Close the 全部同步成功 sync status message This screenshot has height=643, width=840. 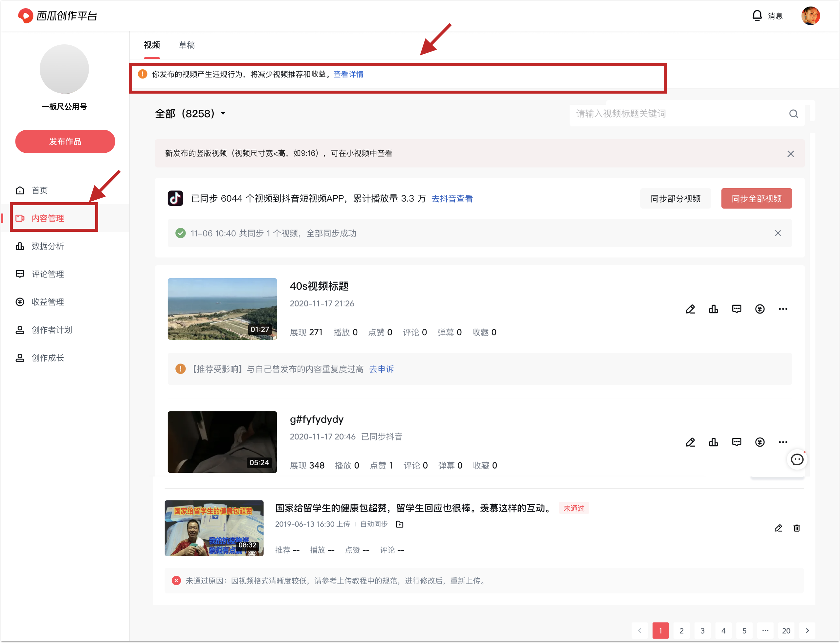(x=778, y=233)
